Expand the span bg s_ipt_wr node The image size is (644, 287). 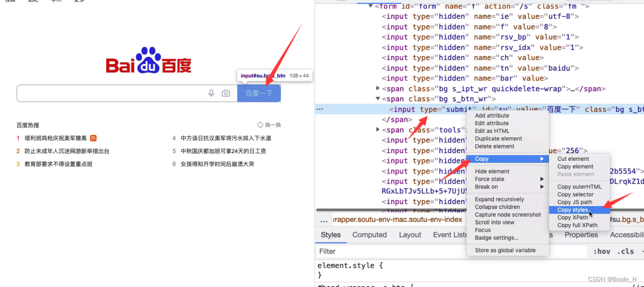click(x=378, y=89)
